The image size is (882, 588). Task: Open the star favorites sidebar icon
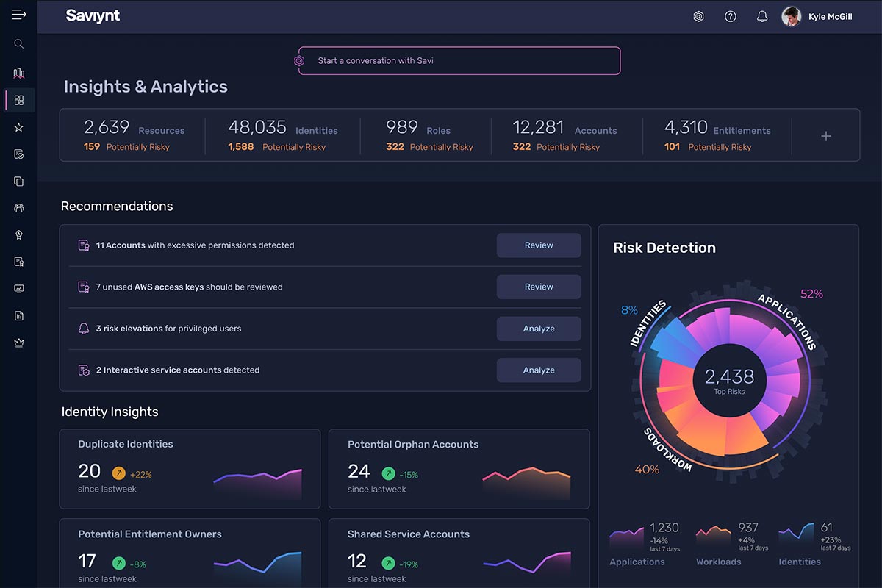[x=19, y=127]
